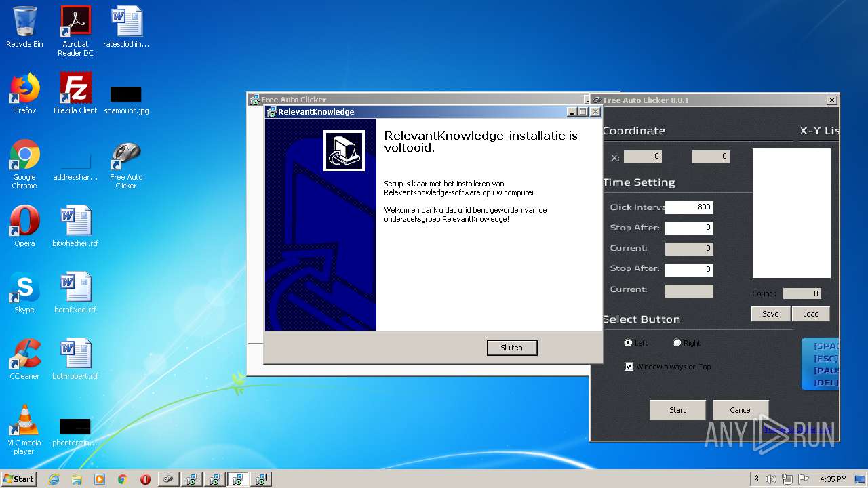This screenshot has width=868, height=488.
Task: Save the coordinate list
Action: tap(770, 314)
